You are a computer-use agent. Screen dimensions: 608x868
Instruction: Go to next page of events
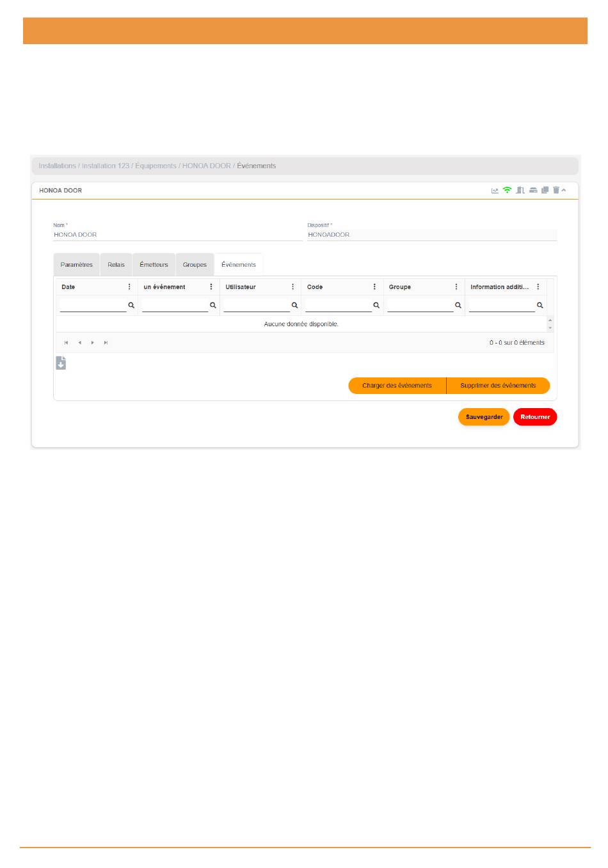tap(93, 343)
